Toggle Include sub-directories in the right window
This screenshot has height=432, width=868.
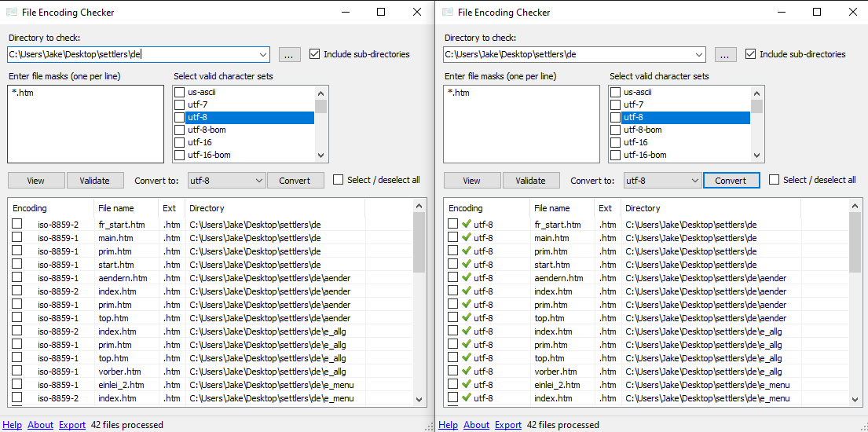(751, 54)
